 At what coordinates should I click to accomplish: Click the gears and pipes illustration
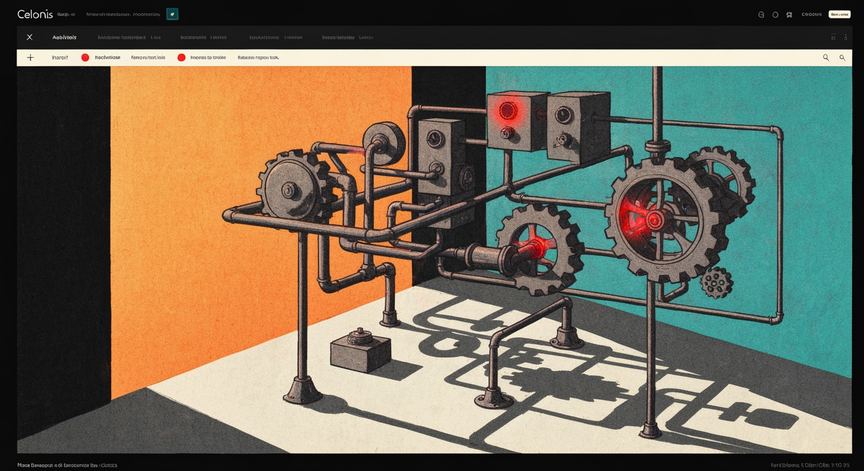coord(434,259)
